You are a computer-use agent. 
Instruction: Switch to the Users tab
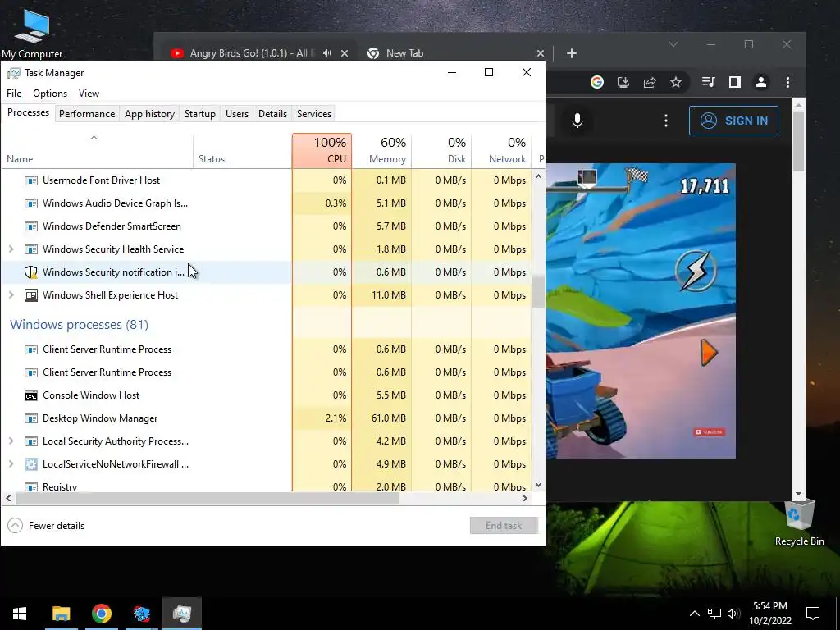[x=237, y=113]
